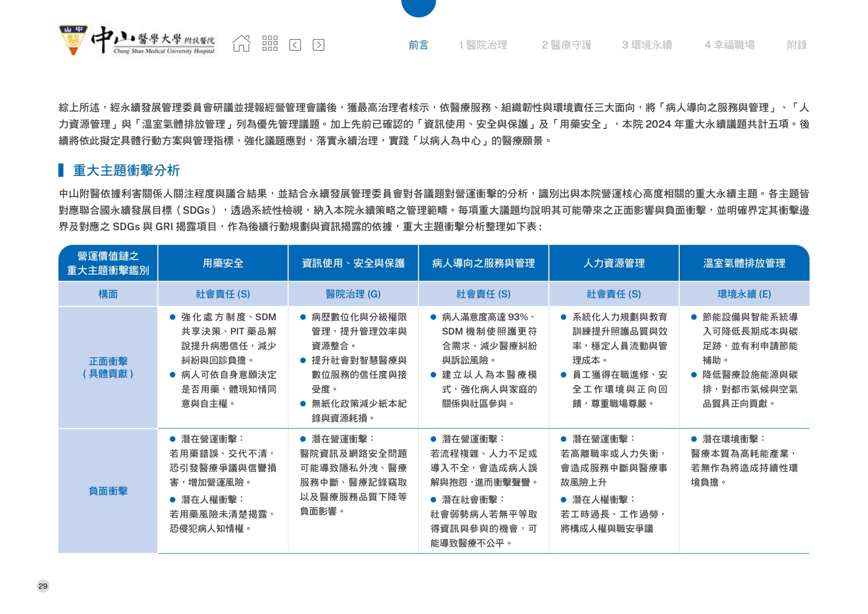Open the 3 環境永續 chapter tab
Image resolution: width=868 pixels, height=614 pixels.
pos(647,45)
